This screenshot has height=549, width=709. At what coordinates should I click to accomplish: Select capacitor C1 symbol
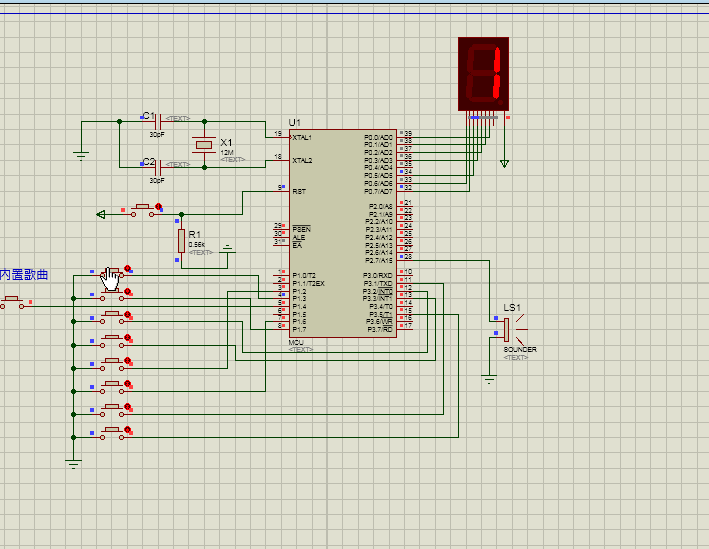click(x=158, y=122)
